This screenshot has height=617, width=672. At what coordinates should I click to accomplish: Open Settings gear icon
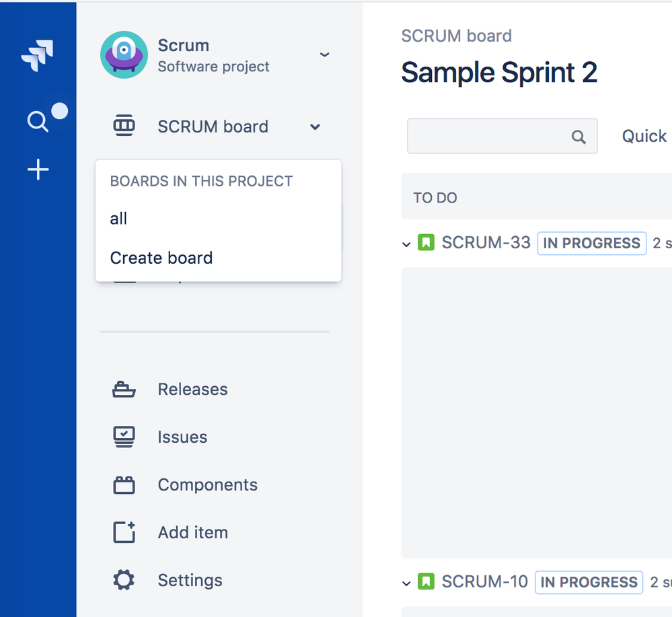point(124,580)
